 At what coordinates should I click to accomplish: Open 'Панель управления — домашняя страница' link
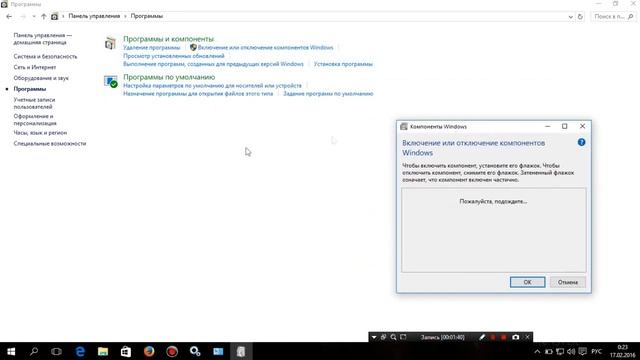[x=42, y=39]
